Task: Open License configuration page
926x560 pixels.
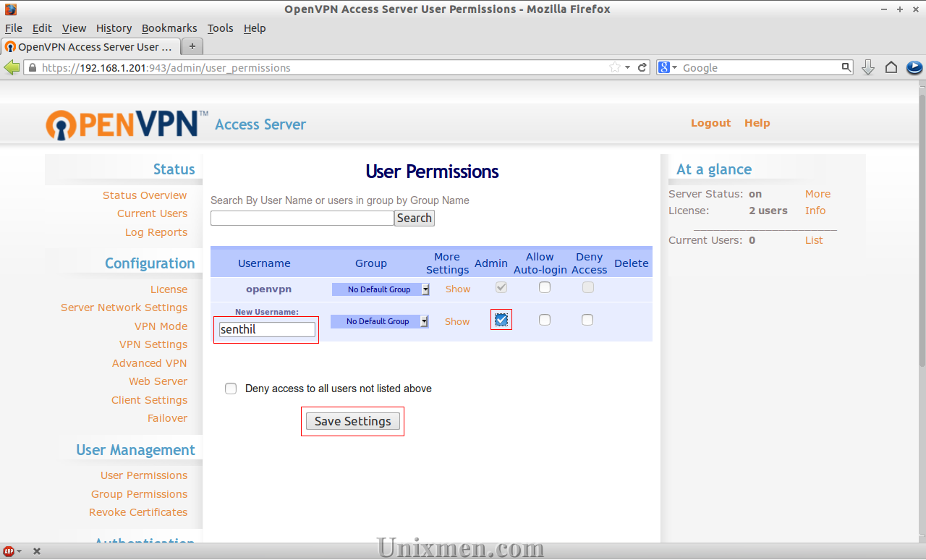Action: point(169,289)
